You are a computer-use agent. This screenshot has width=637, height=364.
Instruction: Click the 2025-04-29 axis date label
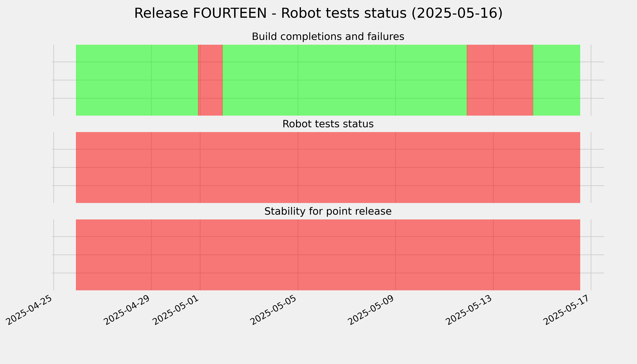point(127,310)
